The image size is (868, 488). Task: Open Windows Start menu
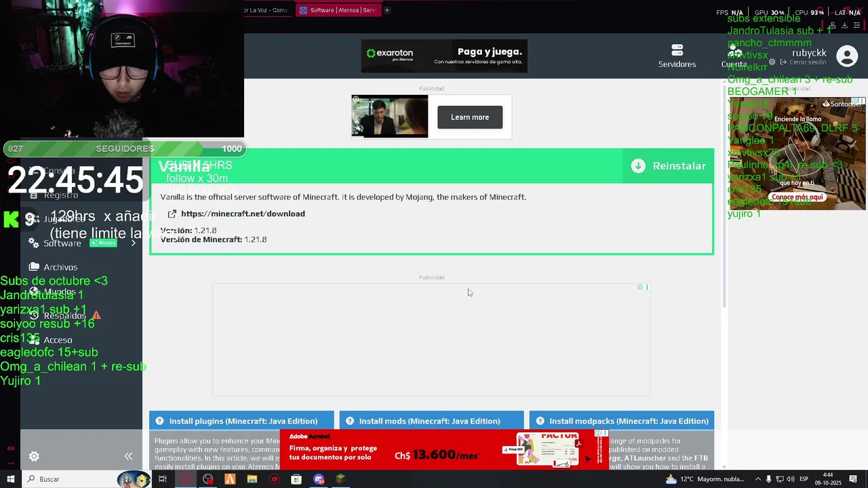tap(11, 479)
